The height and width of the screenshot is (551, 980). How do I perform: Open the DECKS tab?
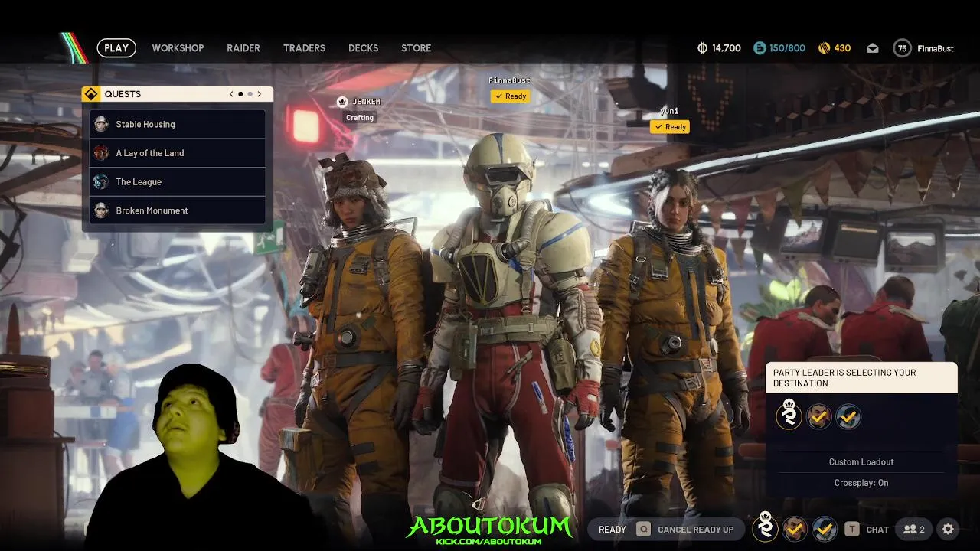point(363,47)
